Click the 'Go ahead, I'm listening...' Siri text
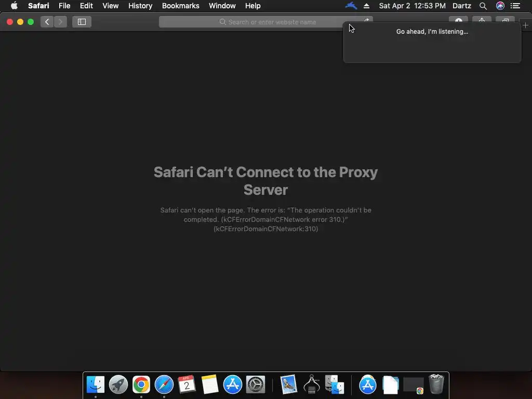The image size is (532, 399). pos(432,32)
